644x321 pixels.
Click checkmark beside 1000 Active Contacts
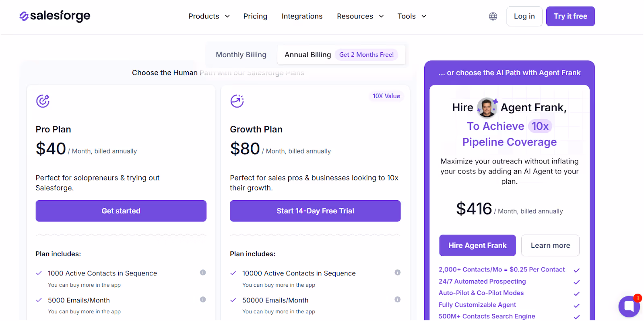tap(39, 273)
